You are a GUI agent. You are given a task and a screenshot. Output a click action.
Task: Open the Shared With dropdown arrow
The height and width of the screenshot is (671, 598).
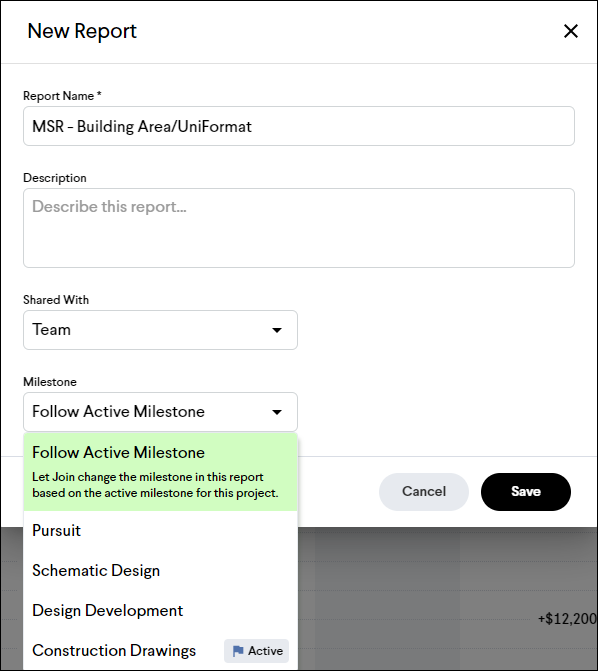pos(277,330)
